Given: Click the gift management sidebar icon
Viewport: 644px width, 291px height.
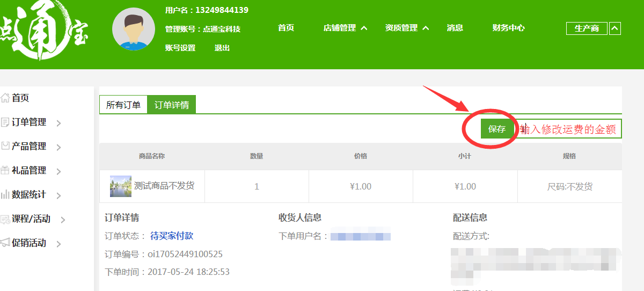Looking at the screenshot, I should click(5, 171).
